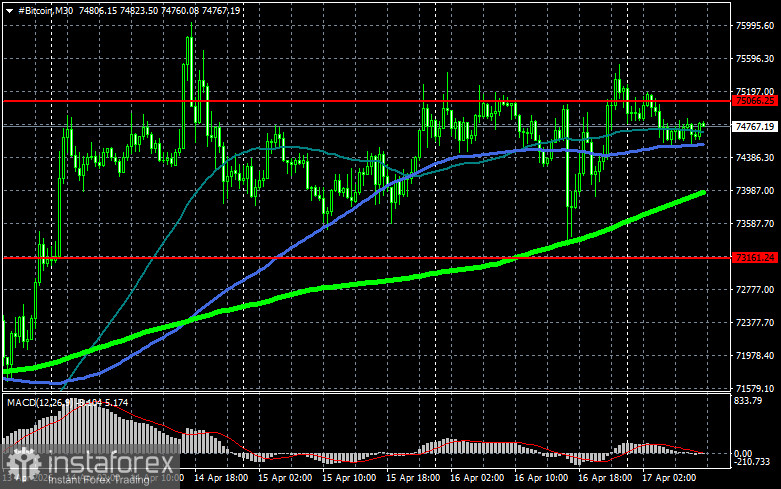Click the 15 Apr 10:00 time label
This screenshot has height=489, width=781.
tap(349, 478)
